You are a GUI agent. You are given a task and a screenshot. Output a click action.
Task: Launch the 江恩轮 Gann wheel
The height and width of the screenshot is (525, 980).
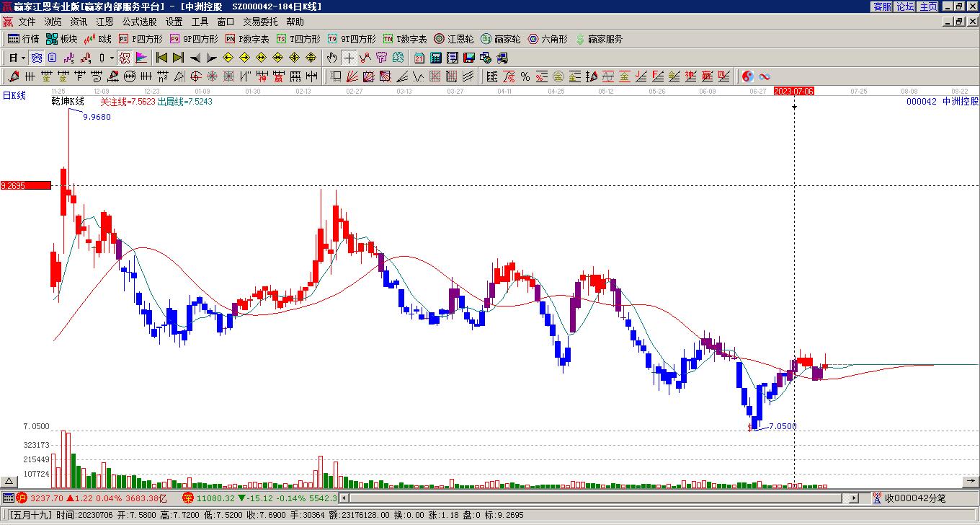(454, 39)
